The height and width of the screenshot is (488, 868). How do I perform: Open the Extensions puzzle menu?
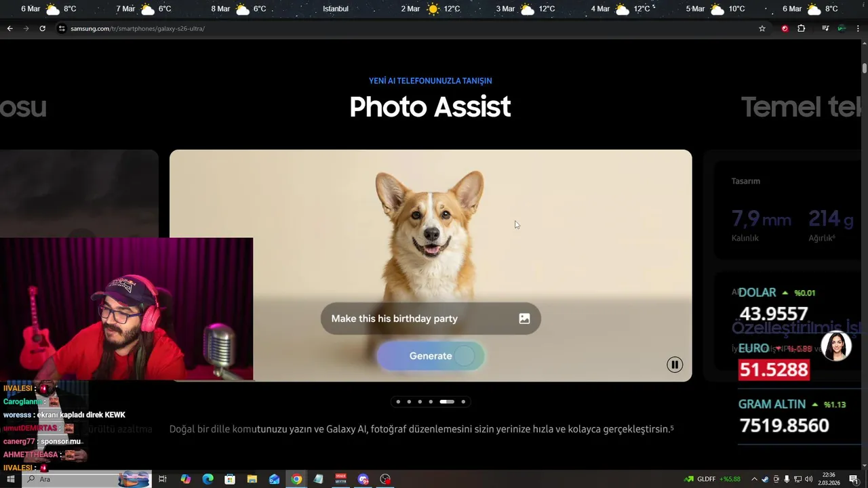click(802, 28)
